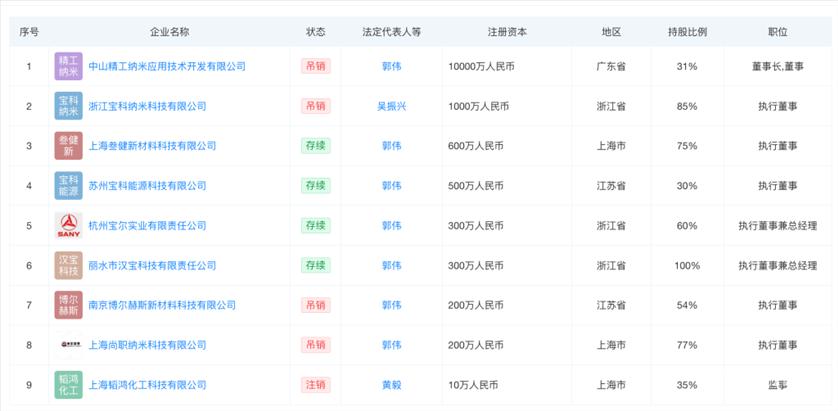Click the 注销 status tag
This screenshot has height=411, width=838.
pos(315,385)
